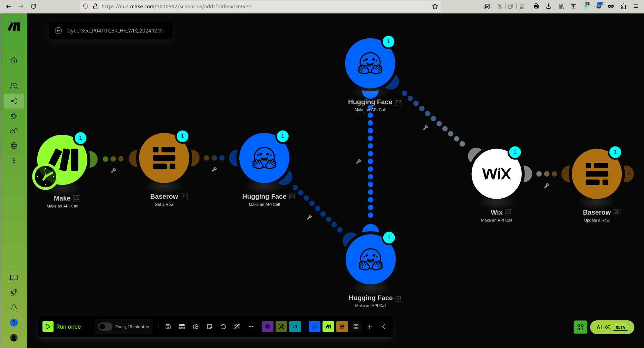Open the Templates puzzle icon in sidebar
Image resolution: width=644 pixels, height=348 pixels.
tap(14, 116)
